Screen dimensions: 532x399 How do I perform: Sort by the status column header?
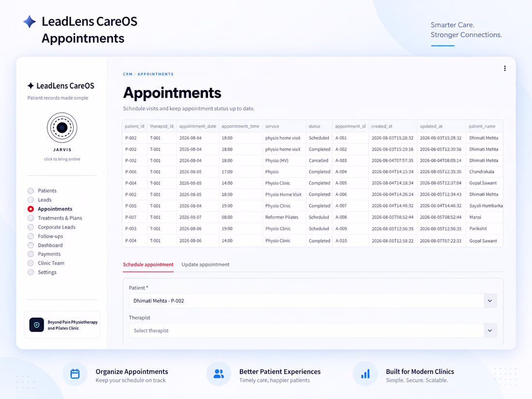[319, 126]
